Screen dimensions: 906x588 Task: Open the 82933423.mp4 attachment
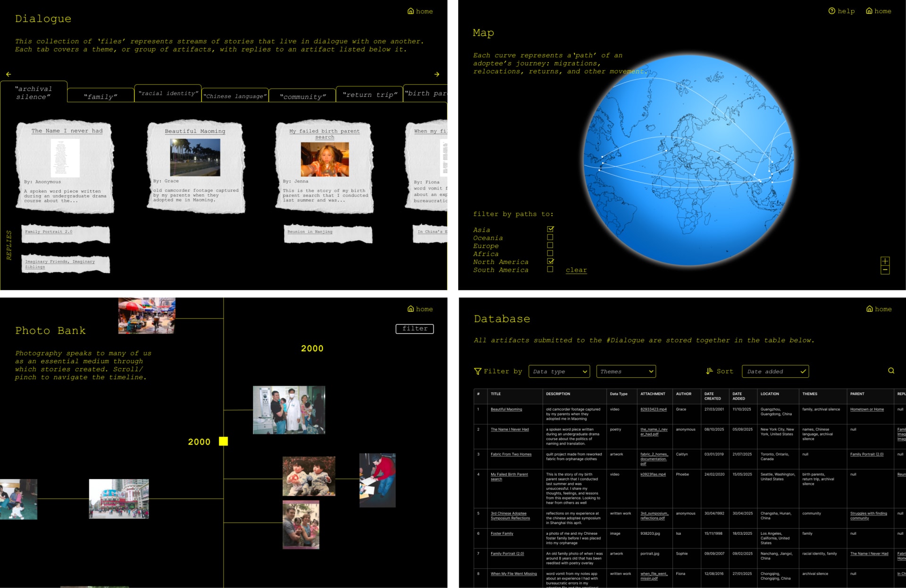tap(654, 409)
